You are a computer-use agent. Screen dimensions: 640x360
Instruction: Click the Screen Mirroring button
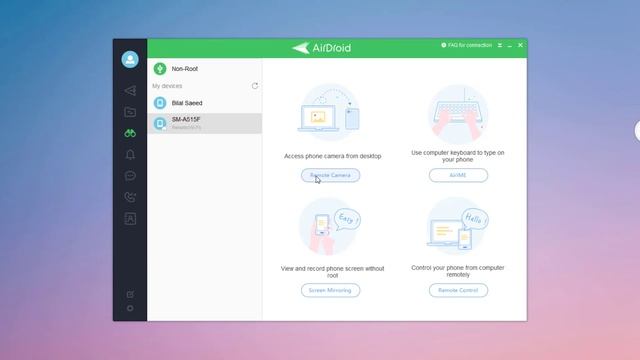(x=331, y=290)
